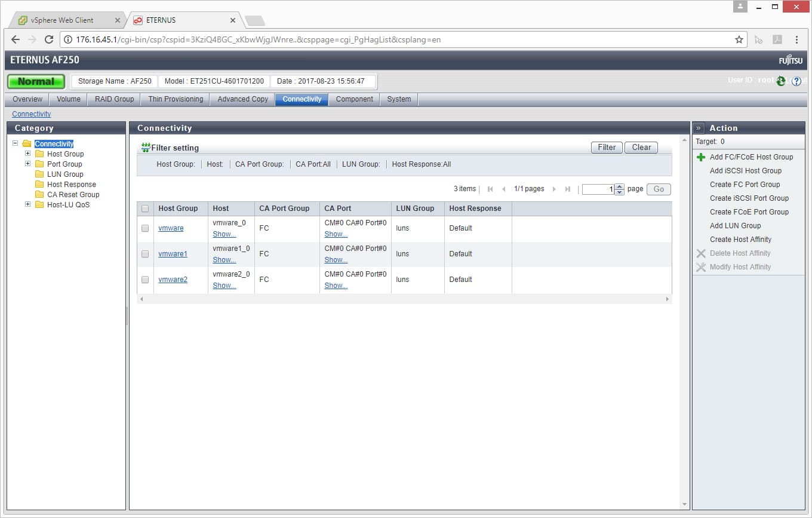Show CA ports link in vmware row
The height and width of the screenshot is (518, 812).
tap(336, 234)
